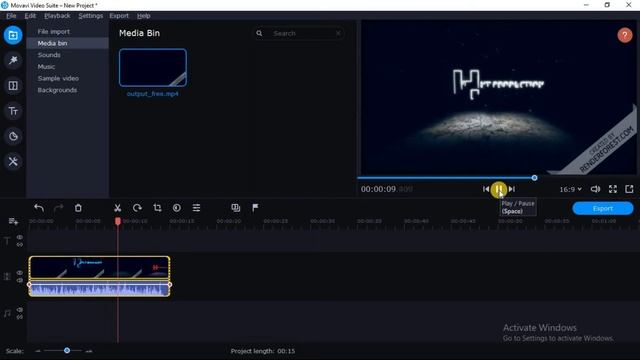This screenshot has height=360, width=640.
Task: Click the volume speaker icon
Action: (596, 189)
